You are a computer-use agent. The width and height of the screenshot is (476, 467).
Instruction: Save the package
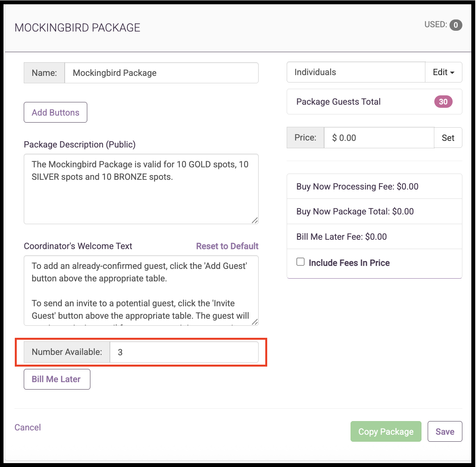[x=445, y=432]
